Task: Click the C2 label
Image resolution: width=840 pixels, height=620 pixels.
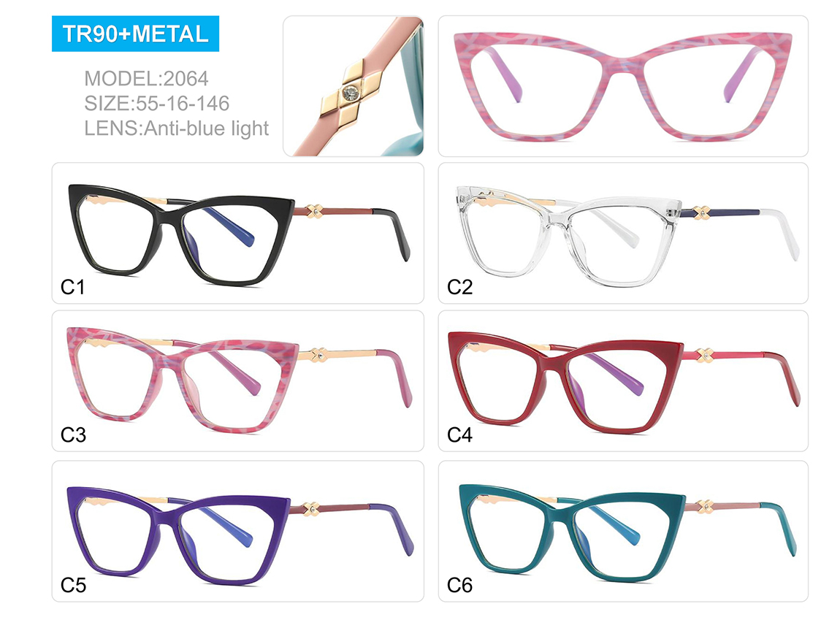Action: (x=459, y=288)
